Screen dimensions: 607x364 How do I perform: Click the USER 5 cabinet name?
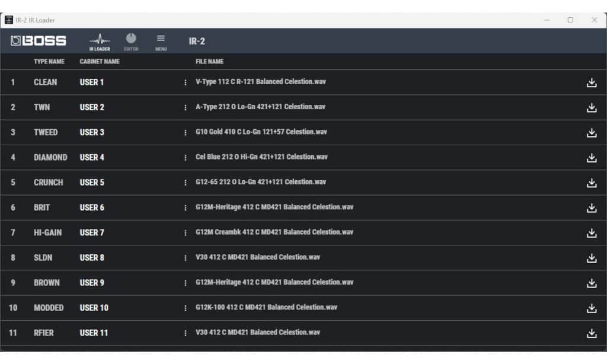tap(92, 183)
